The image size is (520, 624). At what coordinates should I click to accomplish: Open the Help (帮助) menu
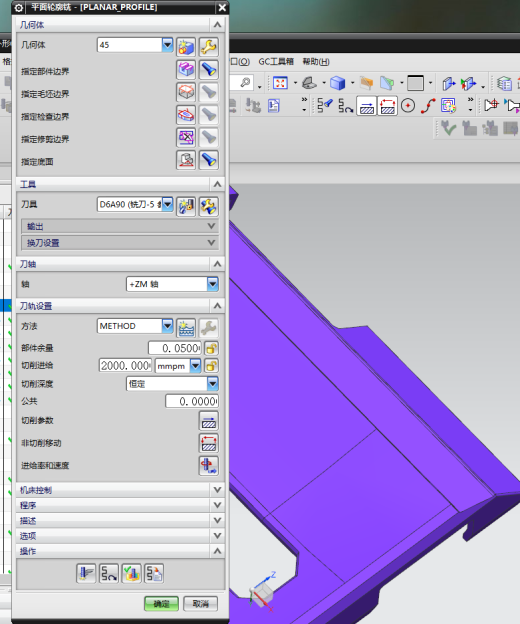(x=316, y=62)
